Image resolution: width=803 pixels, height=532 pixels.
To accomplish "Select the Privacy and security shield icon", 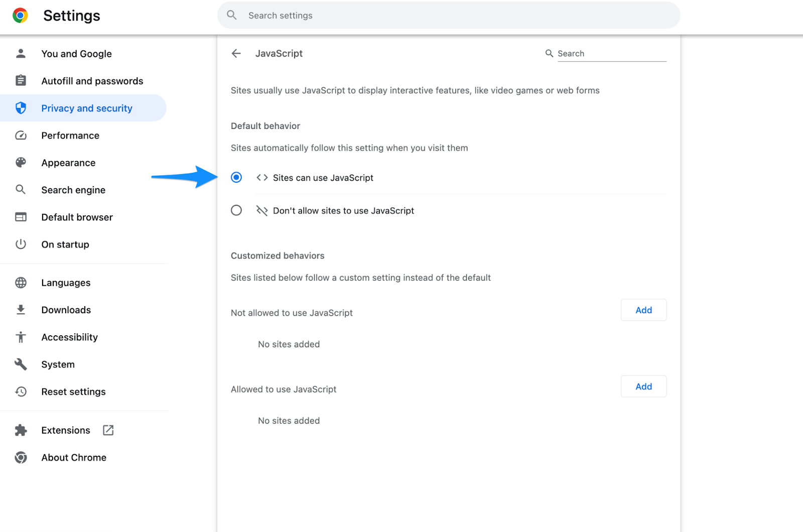I will pos(21,107).
